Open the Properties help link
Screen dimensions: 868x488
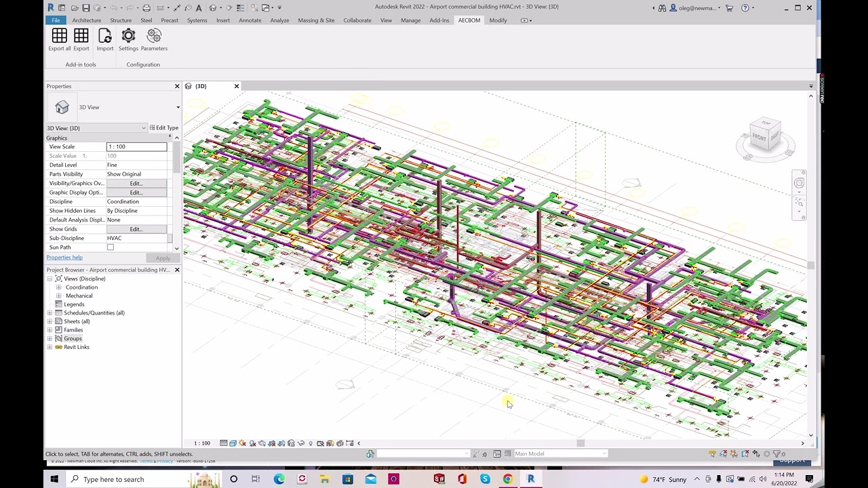click(x=64, y=258)
